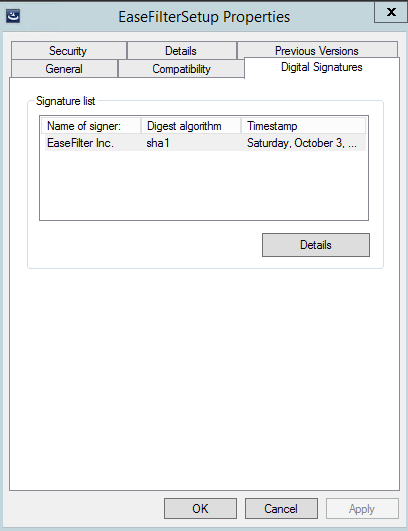408x531 pixels.
Task: Click the sha1 digest value in the list
Action: pos(158,143)
